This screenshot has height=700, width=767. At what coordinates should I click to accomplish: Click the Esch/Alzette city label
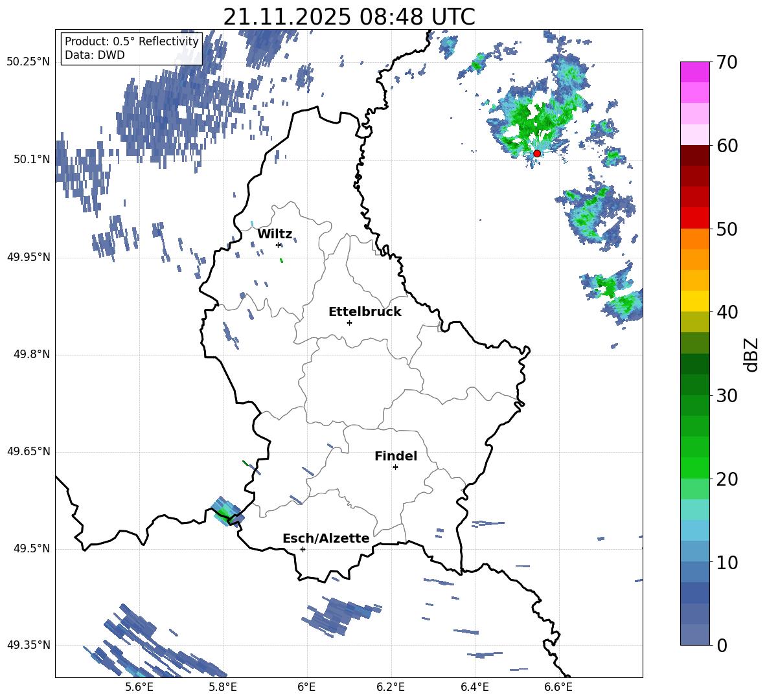[x=326, y=538]
